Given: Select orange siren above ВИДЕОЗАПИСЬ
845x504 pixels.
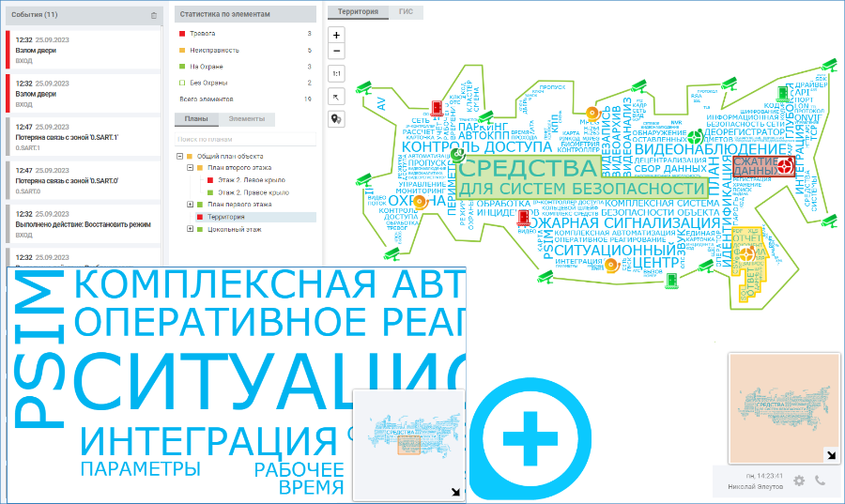Looking at the screenshot, I should coord(592,113).
